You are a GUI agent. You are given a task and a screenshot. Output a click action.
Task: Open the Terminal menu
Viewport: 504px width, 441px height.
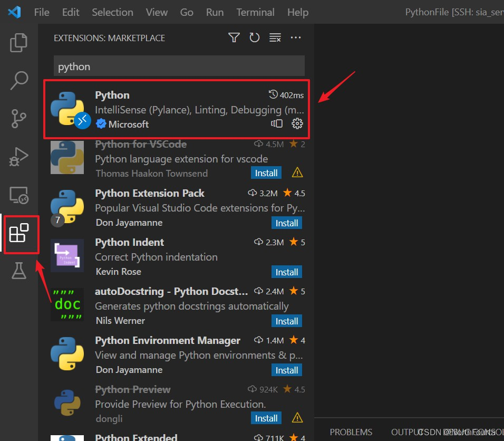[256, 12]
